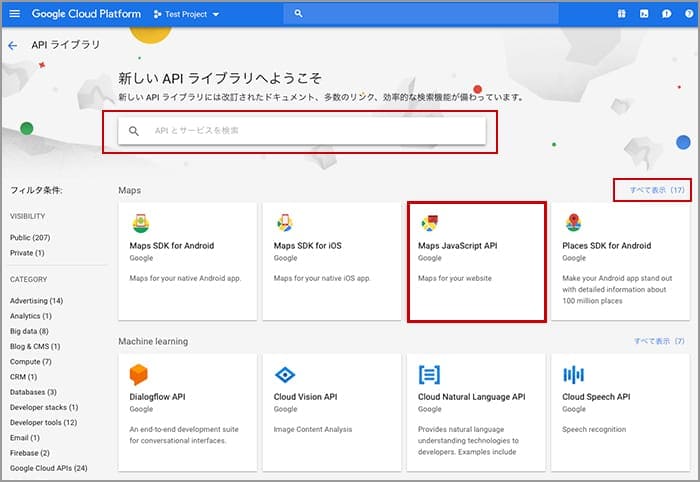This screenshot has height=482, width=700.
Task: Filter by Analytics (1) category
Action: pyautogui.click(x=31, y=316)
